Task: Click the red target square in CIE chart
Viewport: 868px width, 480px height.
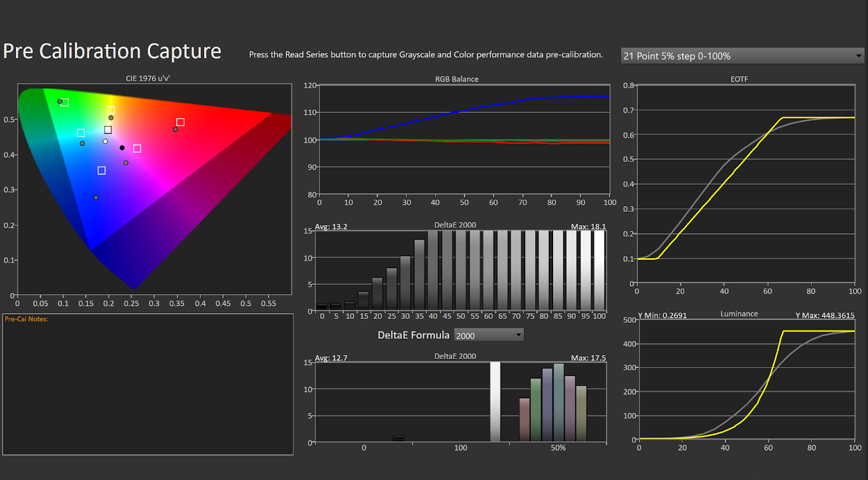Action: pyautogui.click(x=181, y=122)
